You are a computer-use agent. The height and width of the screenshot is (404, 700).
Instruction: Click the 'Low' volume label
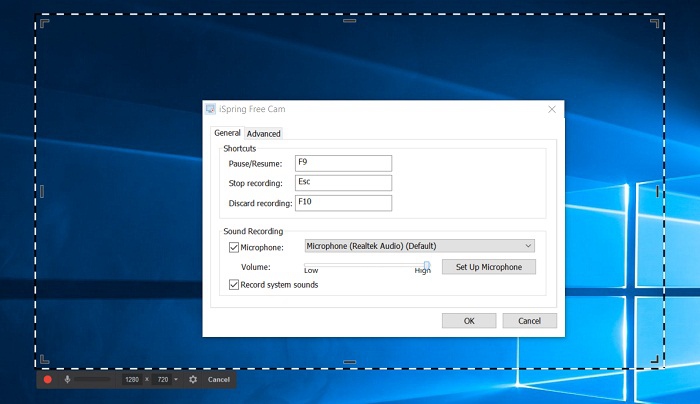point(311,271)
